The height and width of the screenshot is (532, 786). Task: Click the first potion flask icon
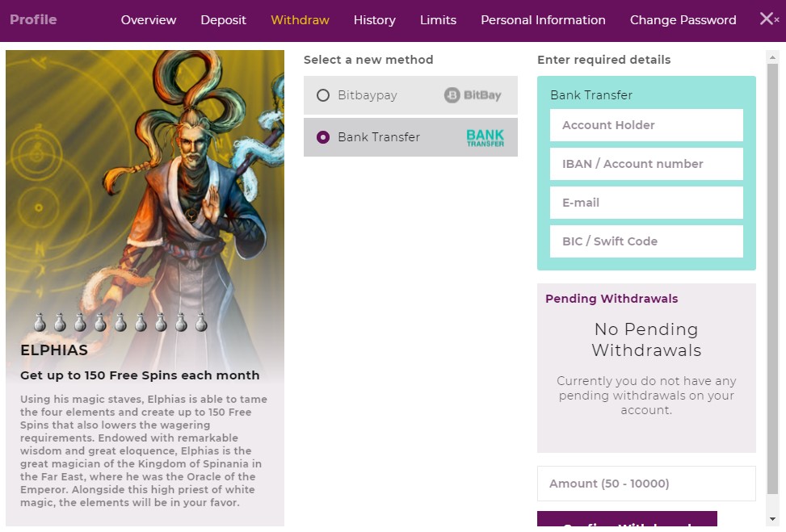pos(40,323)
